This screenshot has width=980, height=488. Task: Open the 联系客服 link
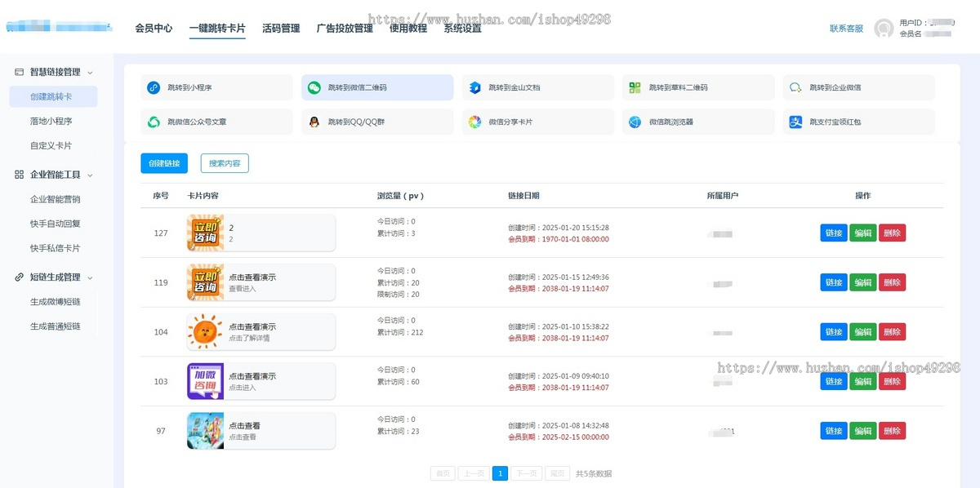click(846, 27)
